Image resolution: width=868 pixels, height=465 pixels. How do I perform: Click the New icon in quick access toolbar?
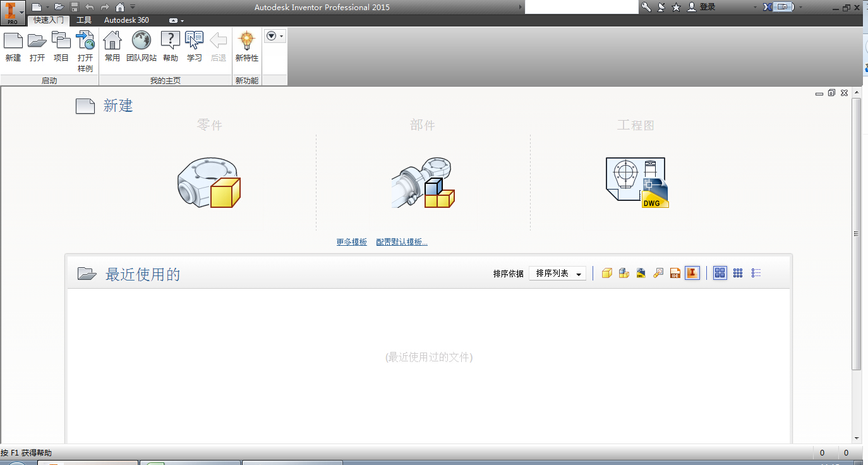click(37, 7)
